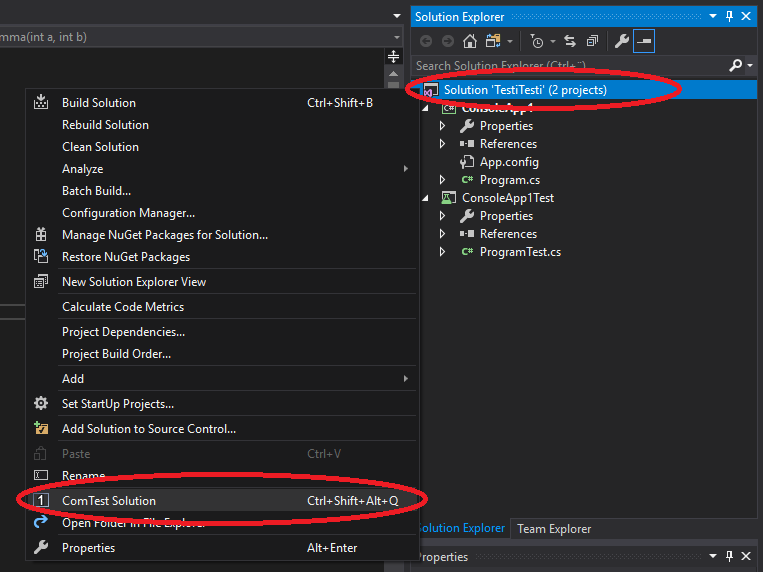Viewport: 763px width, 572px height.
Task: Expand ConsoleApp1Test References node
Action: click(442, 234)
